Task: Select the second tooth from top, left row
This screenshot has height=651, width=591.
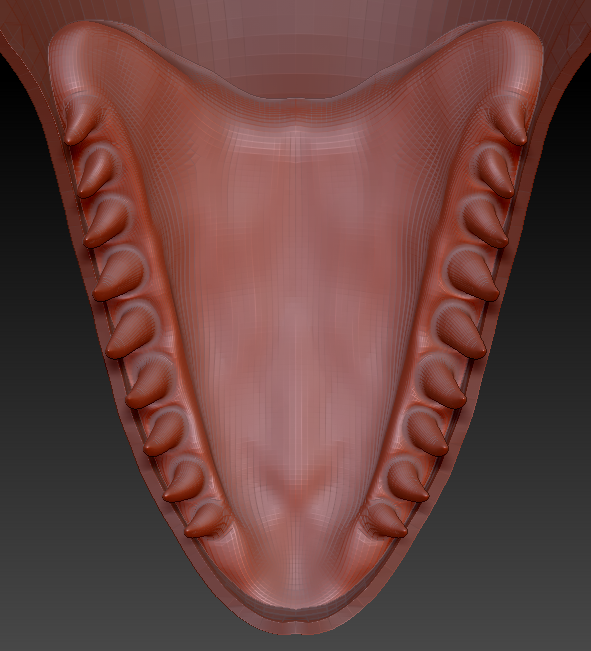Action: (94, 172)
